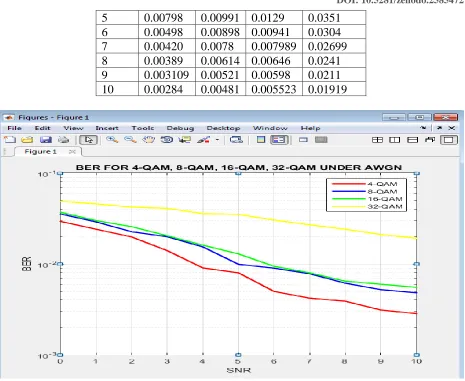
Task: Select the Rotate 3D tool
Action: (167, 140)
